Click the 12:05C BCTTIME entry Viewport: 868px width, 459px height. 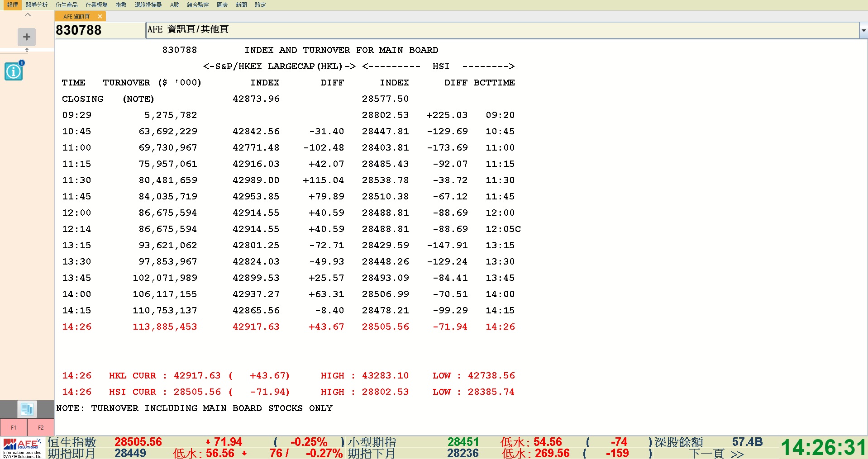503,229
